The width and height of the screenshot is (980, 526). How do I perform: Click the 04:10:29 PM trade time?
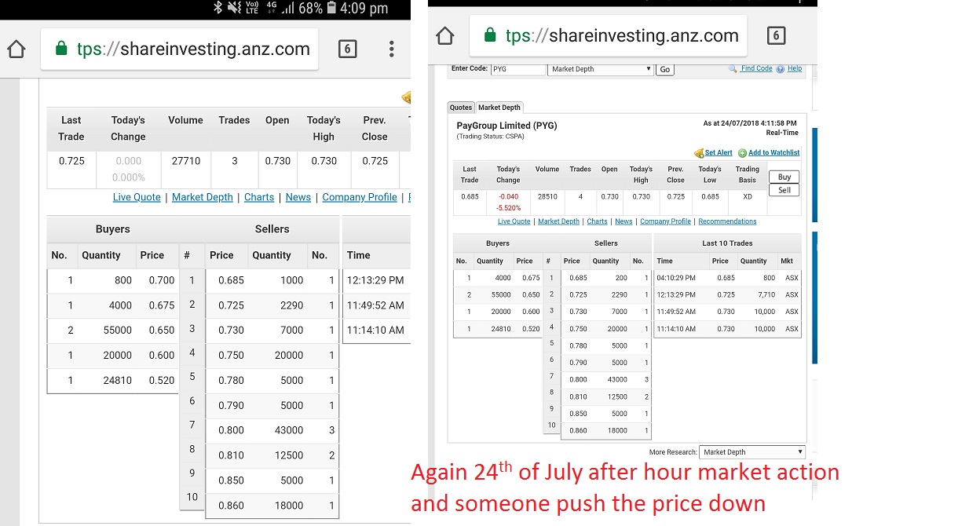pyautogui.click(x=676, y=278)
